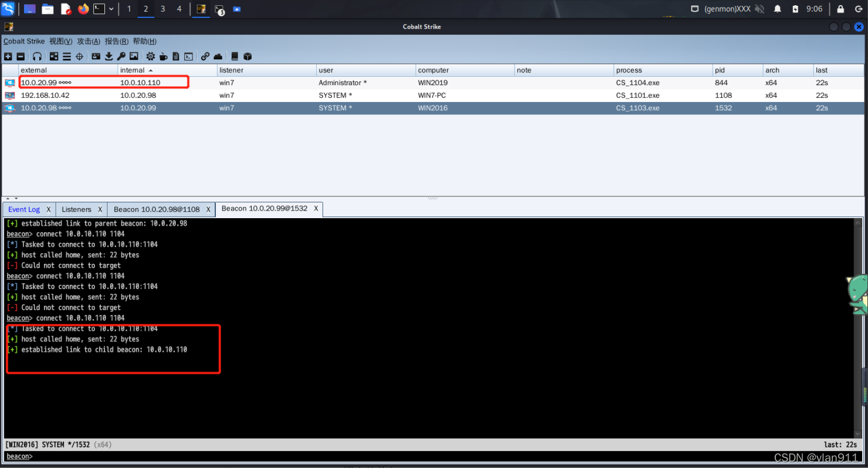
Task: Switch to Target Table crosshair icon
Action: 79,56
